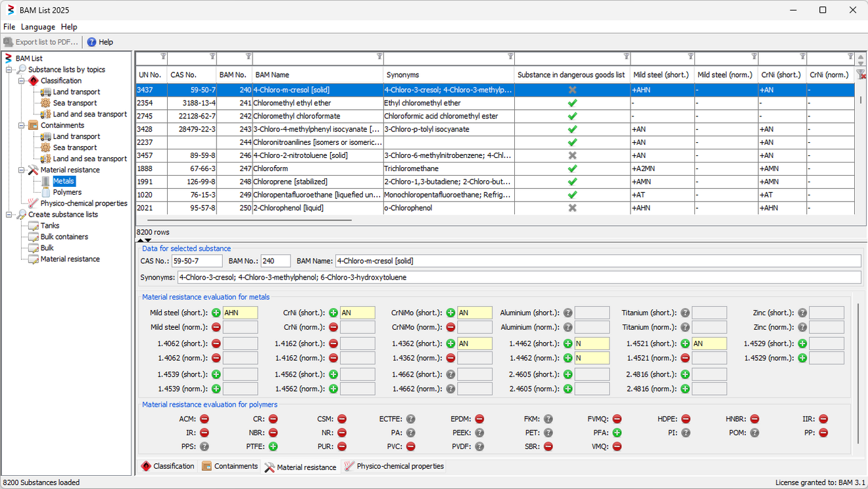
Task: Click the Mild steel (short.) AHN value field
Action: pos(241,313)
